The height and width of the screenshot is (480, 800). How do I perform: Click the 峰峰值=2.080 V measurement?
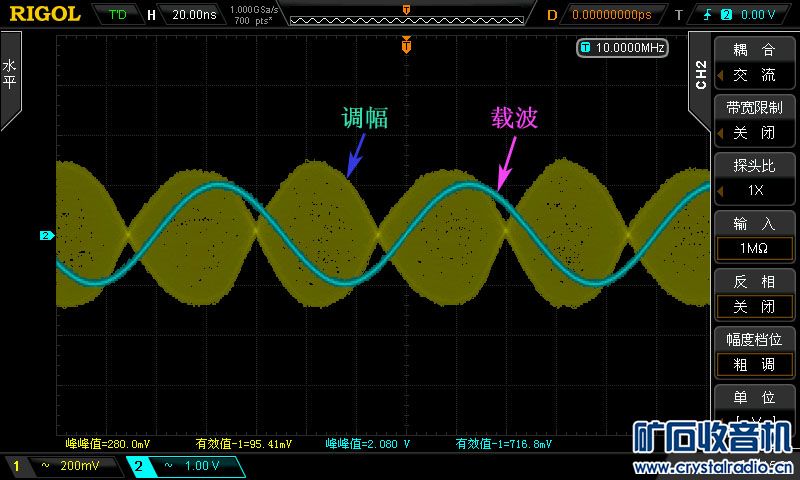tap(368, 444)
